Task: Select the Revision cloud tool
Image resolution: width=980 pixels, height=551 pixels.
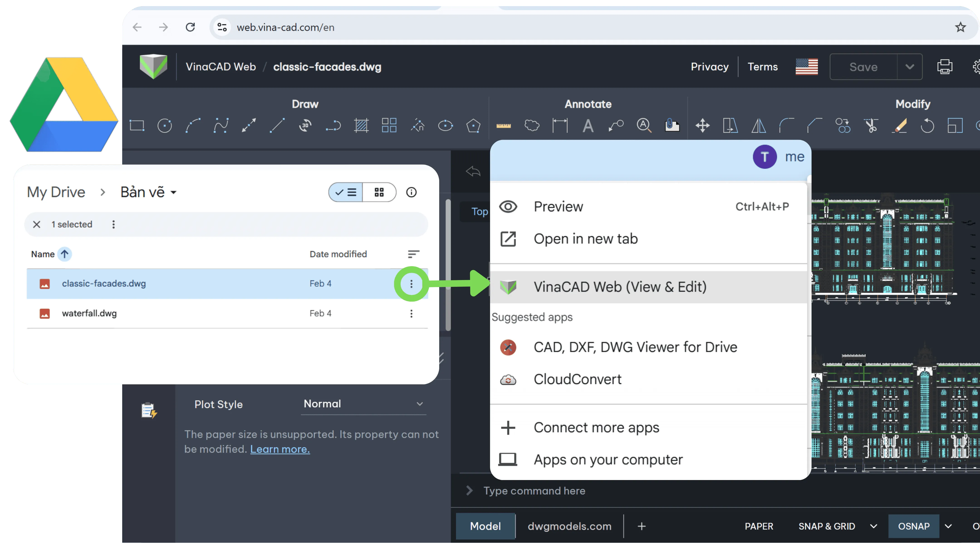Action: [x=532, y=125]
